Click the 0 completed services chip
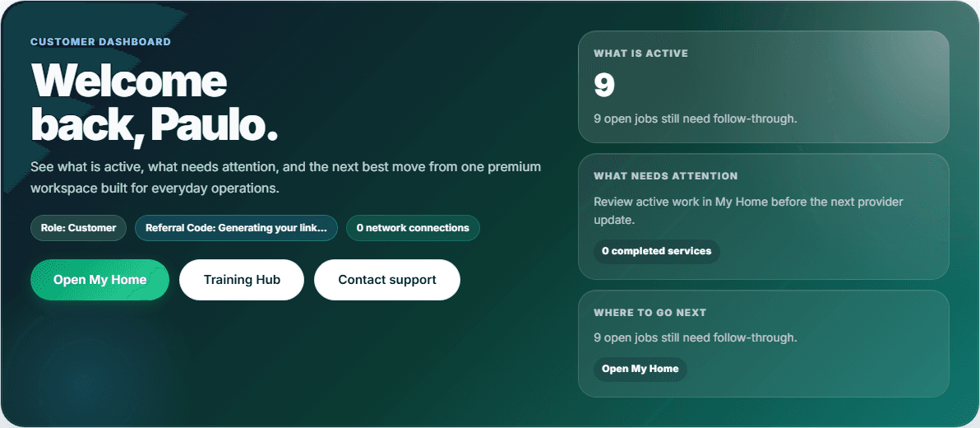The width and height of the screenshot is (980, 428). 657,252
